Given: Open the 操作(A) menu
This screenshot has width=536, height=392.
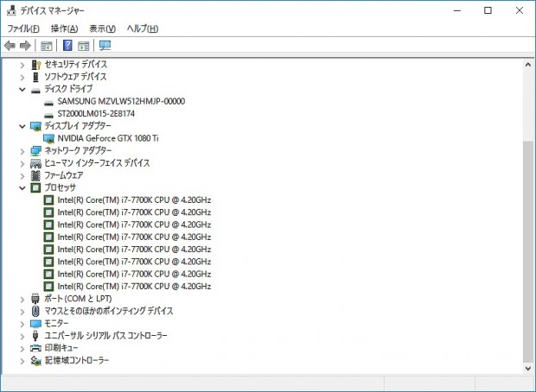Looking at the screenshot, I should (x=64, y=28).
